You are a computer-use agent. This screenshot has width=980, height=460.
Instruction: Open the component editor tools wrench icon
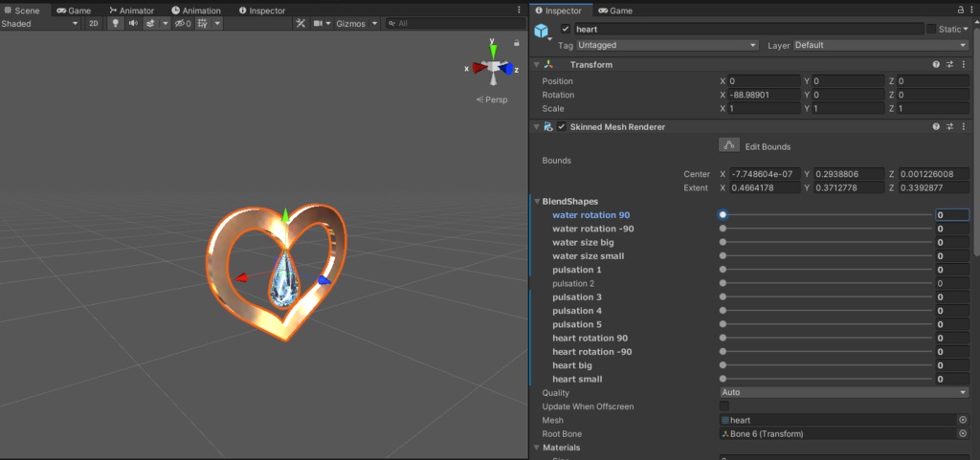pyautogui.click(x=300, y=23)
